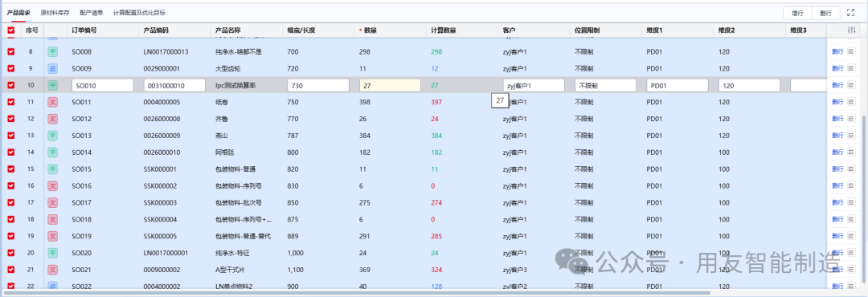Open the 客户 field zyj客户1 in row 10

(534, 85)
